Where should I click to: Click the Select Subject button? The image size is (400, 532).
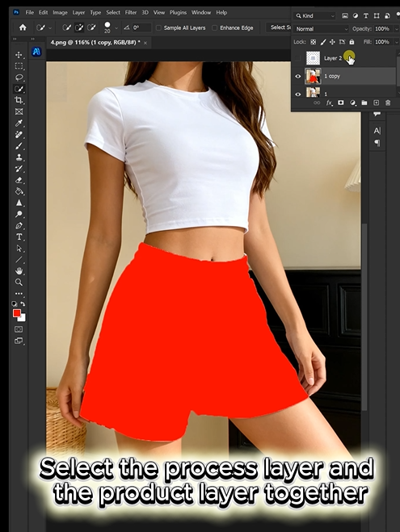tap(280, 27)
